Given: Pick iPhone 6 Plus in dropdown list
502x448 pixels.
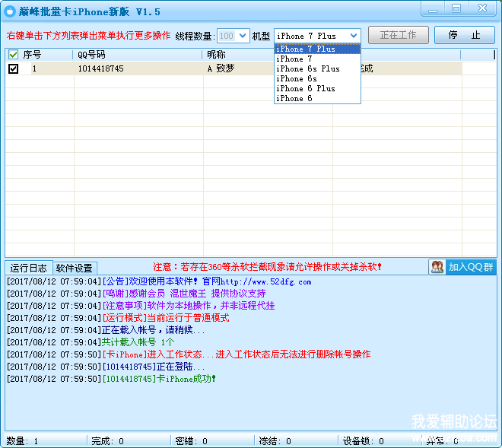Looking at the screenshot, I should [317, 89].
